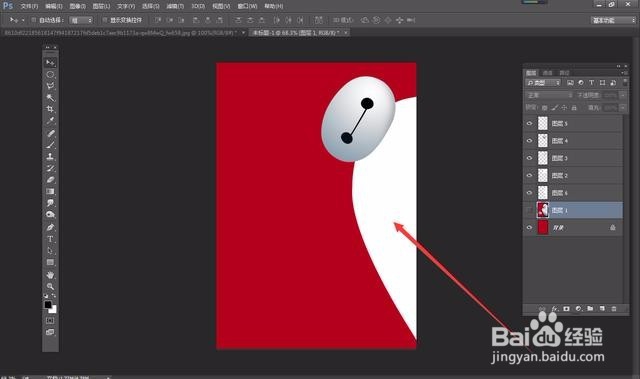The image size is (640, 379).
Task: Create new fill or adjustment layer
Action: pos(578,309)
